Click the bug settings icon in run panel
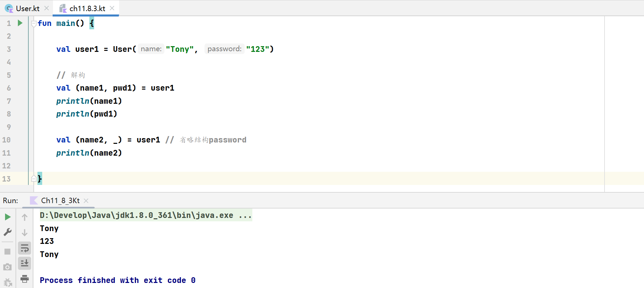Screen dimensions: 644x288 click(7, 282)
